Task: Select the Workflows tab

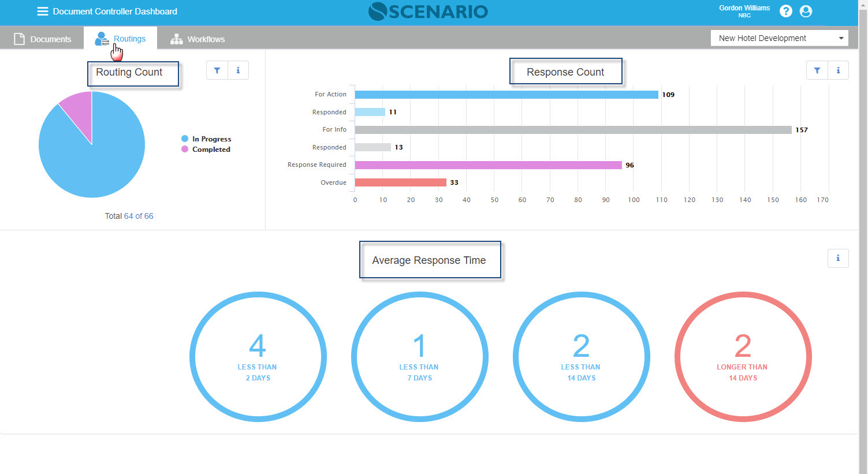Action: 198,39
